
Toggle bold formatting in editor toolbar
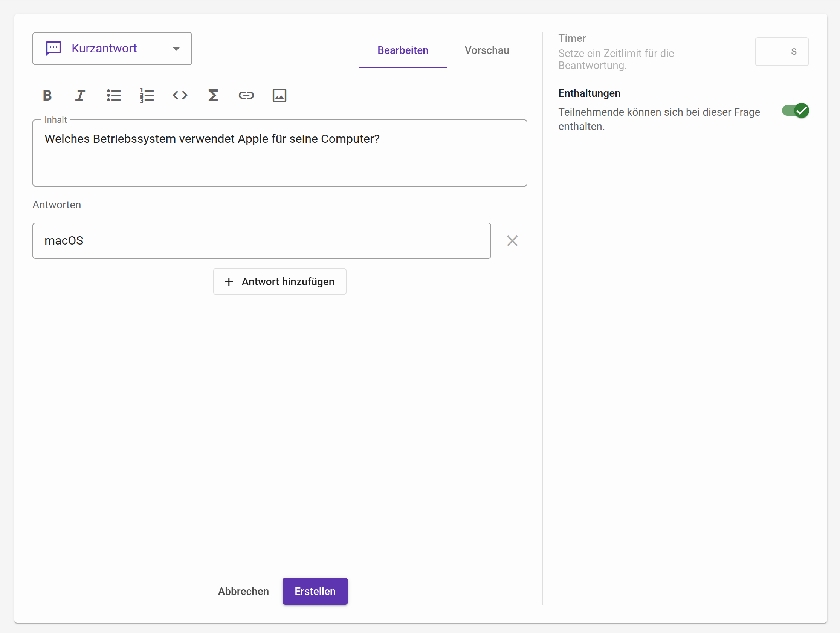(47, 95)
